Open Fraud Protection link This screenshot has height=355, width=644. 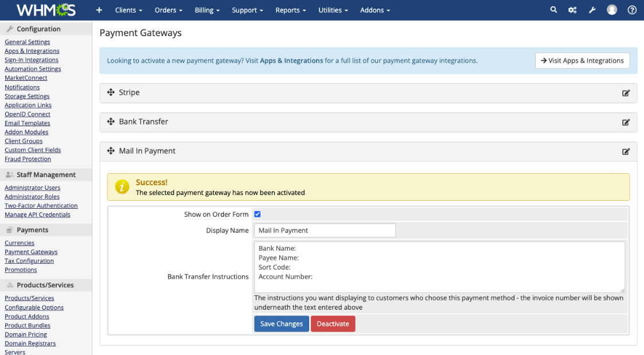tap(28, 159)
